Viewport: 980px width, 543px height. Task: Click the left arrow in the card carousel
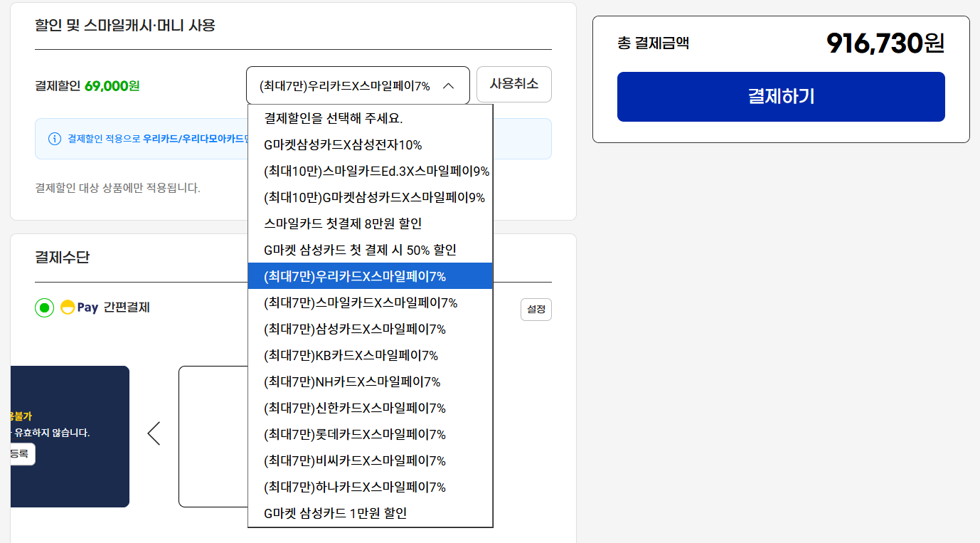pos(154,432)
